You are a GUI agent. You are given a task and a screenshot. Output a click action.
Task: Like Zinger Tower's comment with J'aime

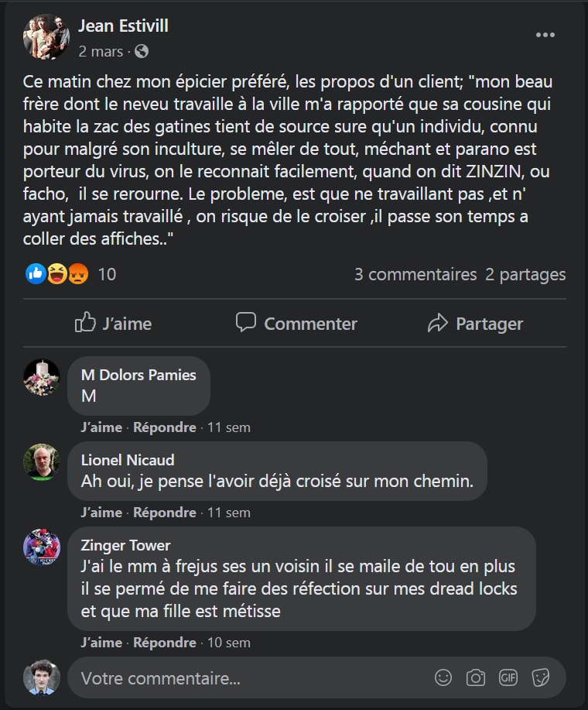[x=101, y=643]
